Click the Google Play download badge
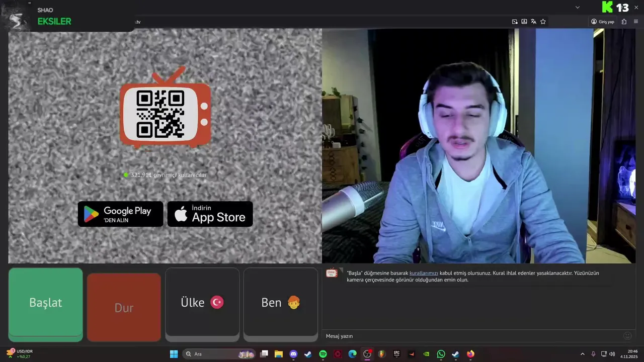Viewport: 644px width, 362px height. [121, 214]
